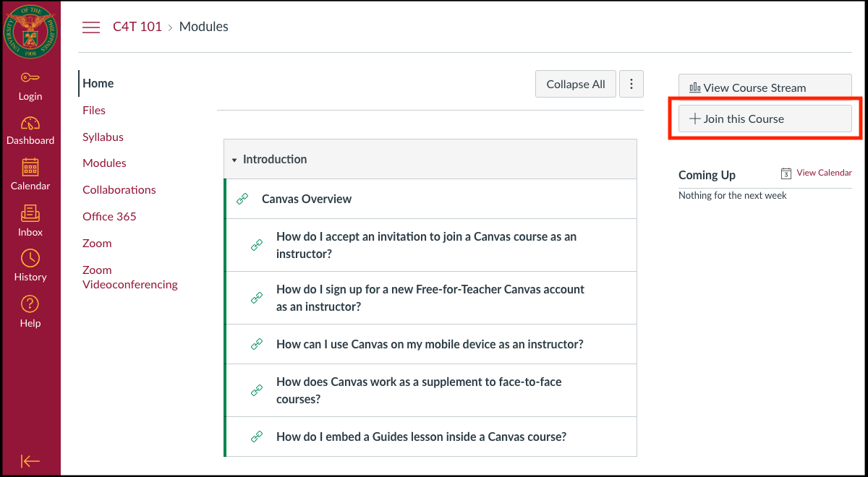Open the modules three-dot options menu

(x=631, y=84)
